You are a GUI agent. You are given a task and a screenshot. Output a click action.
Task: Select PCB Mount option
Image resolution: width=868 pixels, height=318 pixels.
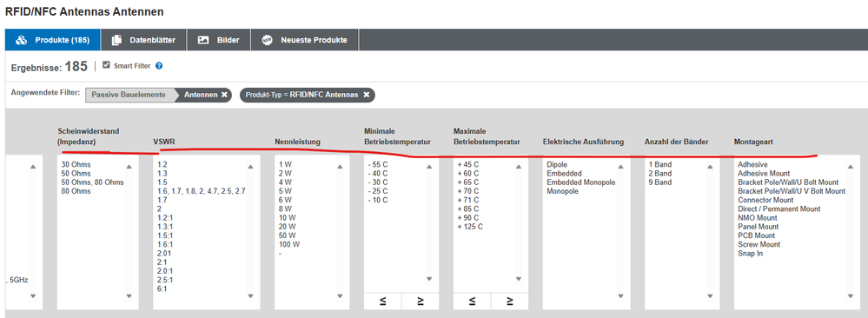pyautogui.click(x=756, y=235)
